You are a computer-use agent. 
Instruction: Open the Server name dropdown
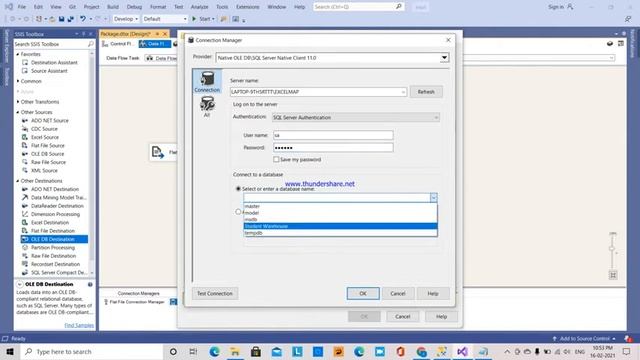click(x=403, y=92)
